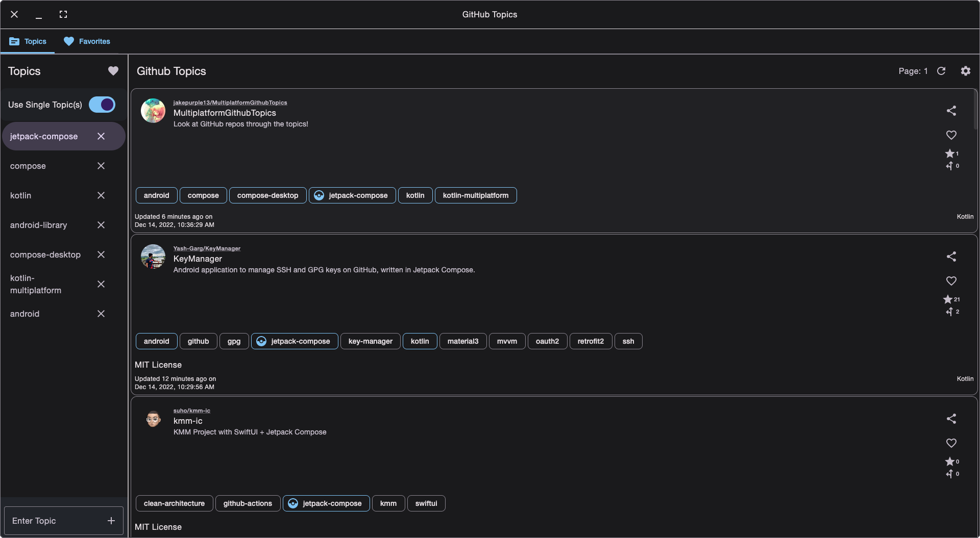The image size is (980, 538).
Task: Favorite the KeyManager repo heart
Action: (x=951, y=281)
